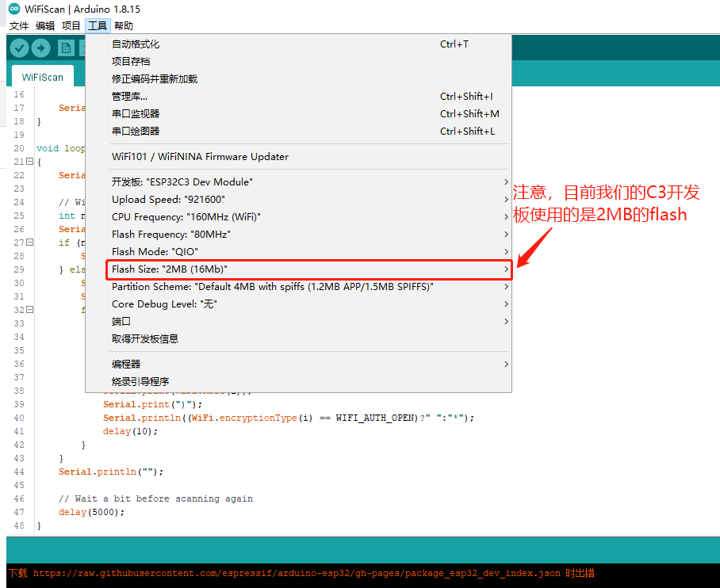Collapse code fold at line 32
The height and width of the screenshot is (588, 720).
(30, 309)
